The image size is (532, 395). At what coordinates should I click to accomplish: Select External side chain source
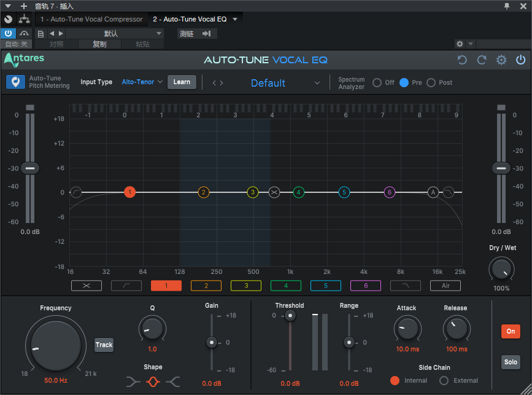444,380
